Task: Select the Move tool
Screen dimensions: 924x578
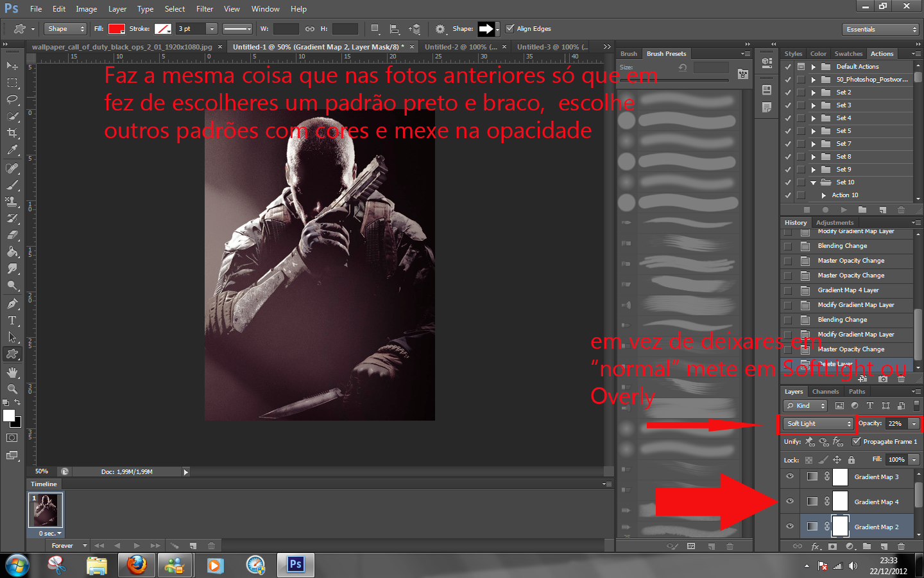Action: [12, 66]
